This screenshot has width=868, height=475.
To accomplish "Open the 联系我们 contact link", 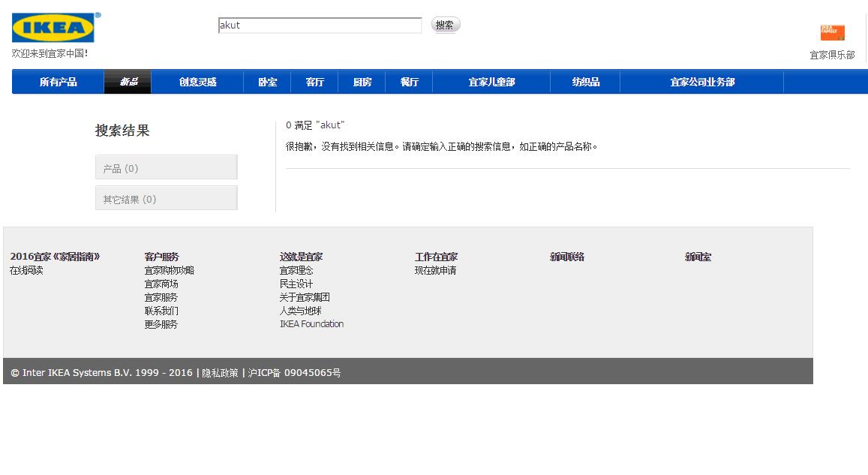I will [x=161, y=310].
